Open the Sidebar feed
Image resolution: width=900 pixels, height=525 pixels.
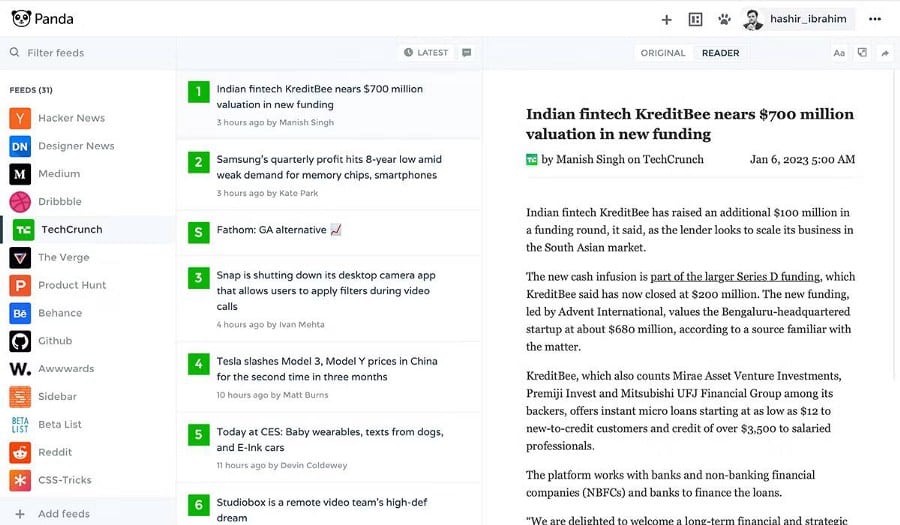pyautogui.click(x=88, y=396)
